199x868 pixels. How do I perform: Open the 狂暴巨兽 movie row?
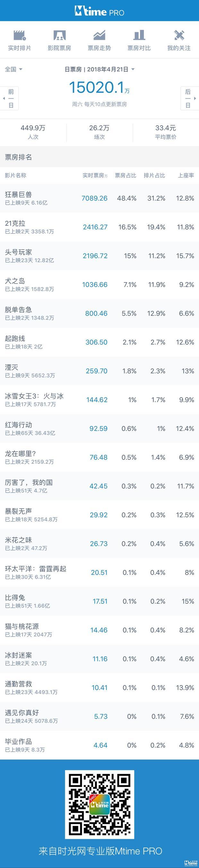(x=99, y=198)
